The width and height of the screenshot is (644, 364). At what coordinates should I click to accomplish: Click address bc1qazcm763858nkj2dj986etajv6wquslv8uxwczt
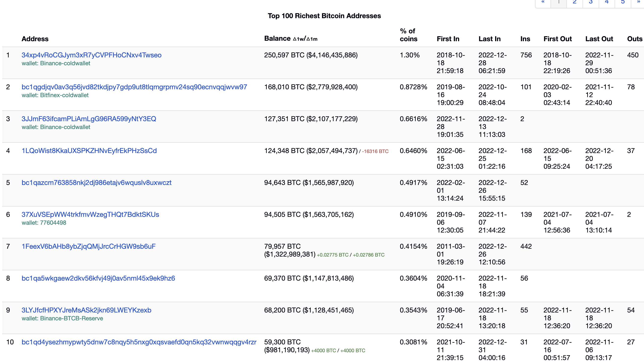coord(96,182)
